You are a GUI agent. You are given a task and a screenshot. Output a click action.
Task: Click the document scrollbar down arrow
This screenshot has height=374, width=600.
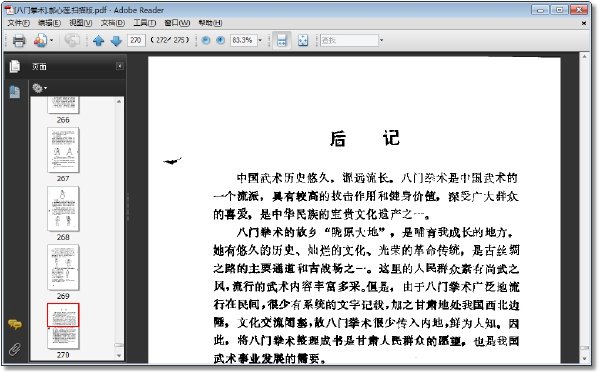[584, 359]
